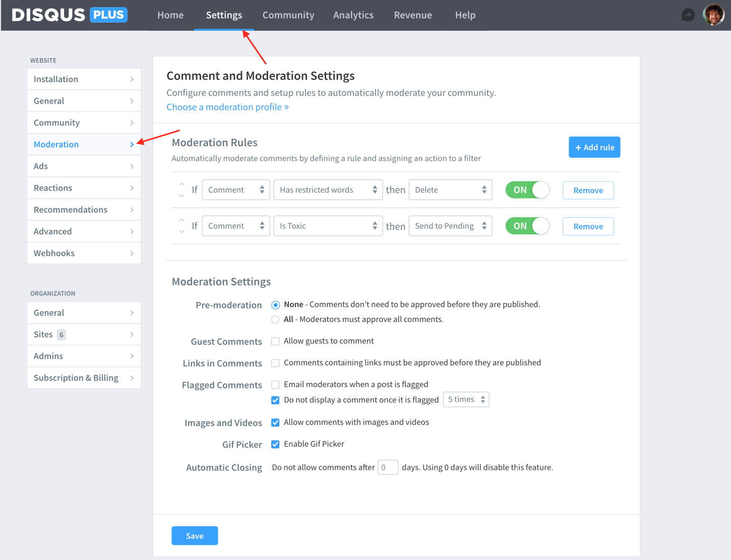Click the Add rule button
The width and height of the screenshot is (731, 560).
[x=594, y=147]
